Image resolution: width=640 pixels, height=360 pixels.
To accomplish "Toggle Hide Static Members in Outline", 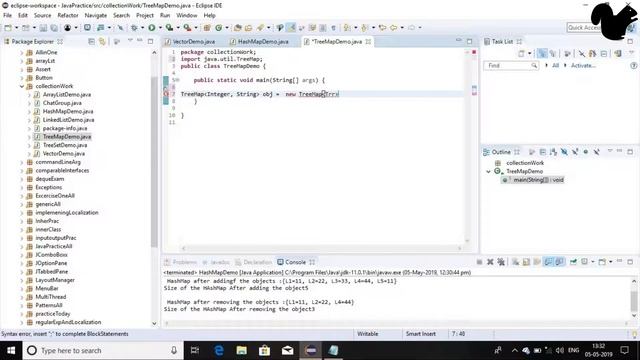I will pos(575,152).
